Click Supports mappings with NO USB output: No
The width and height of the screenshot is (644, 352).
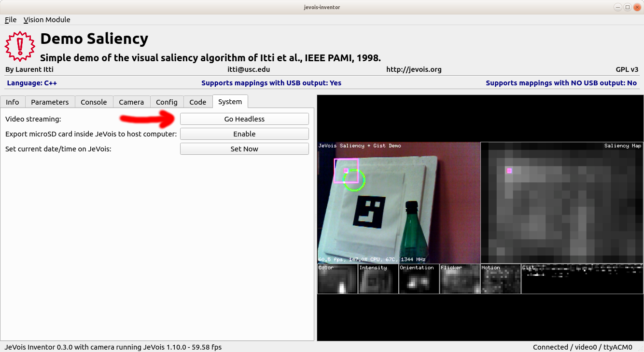tap(561, 83)
